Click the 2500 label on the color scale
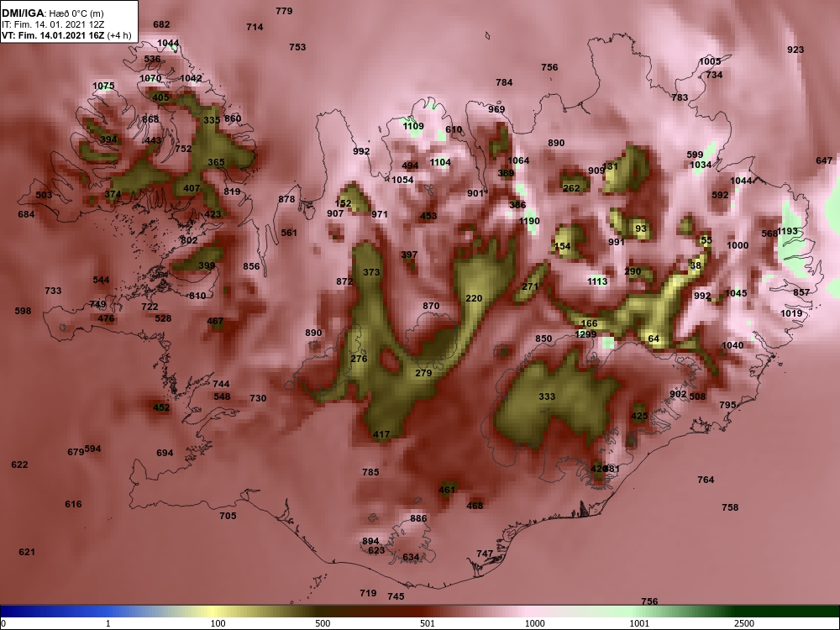The height and width of the screenshot is (630, 840). click(x=744, y=623)
